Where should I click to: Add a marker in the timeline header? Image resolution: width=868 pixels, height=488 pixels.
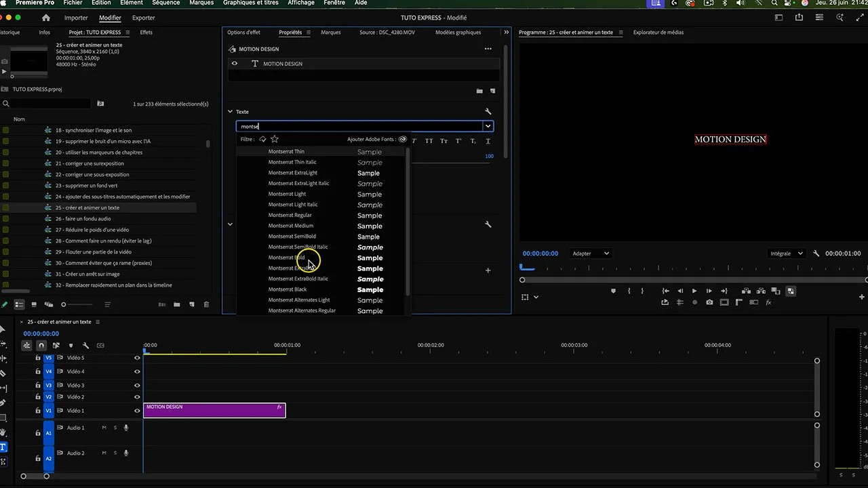click(x=71, y=346)
